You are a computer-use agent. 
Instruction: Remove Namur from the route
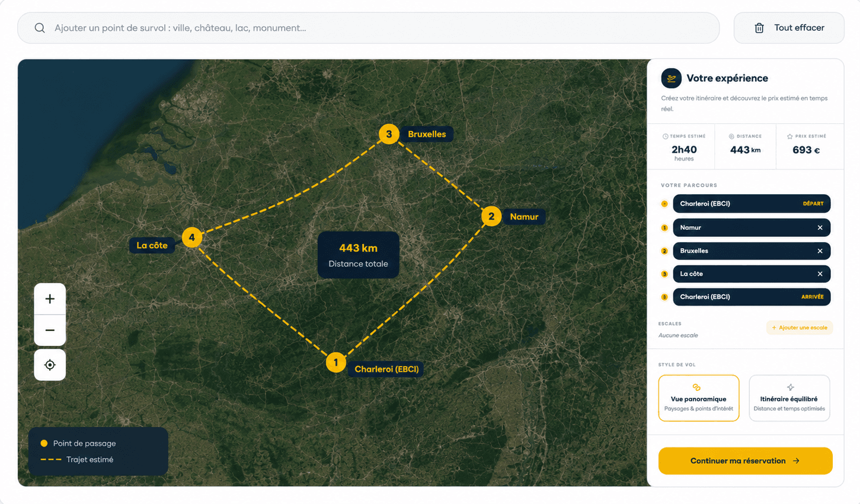[820, 227]
